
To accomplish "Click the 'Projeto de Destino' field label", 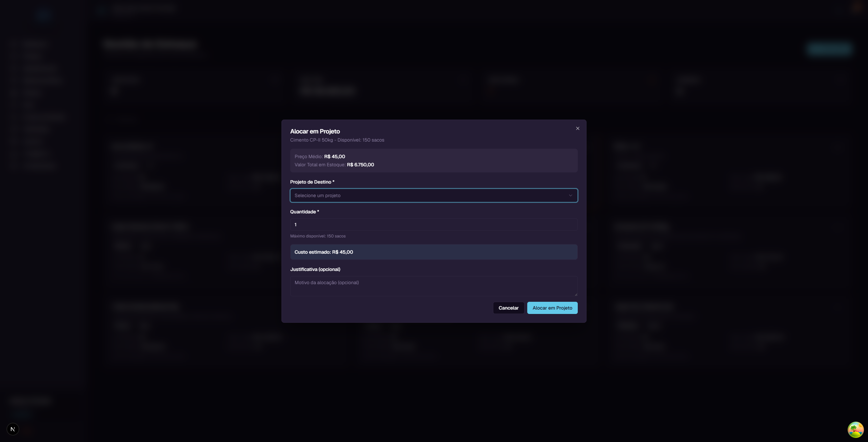I will [x=312, y=182].
